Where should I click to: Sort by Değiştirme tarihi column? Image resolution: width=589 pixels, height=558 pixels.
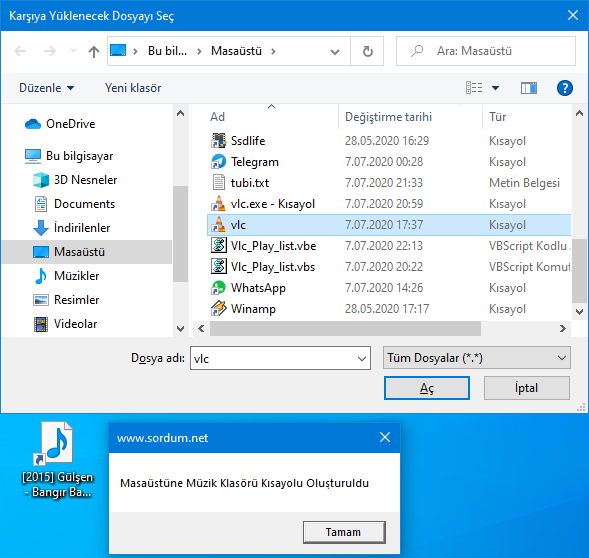(x=388, y=117)
